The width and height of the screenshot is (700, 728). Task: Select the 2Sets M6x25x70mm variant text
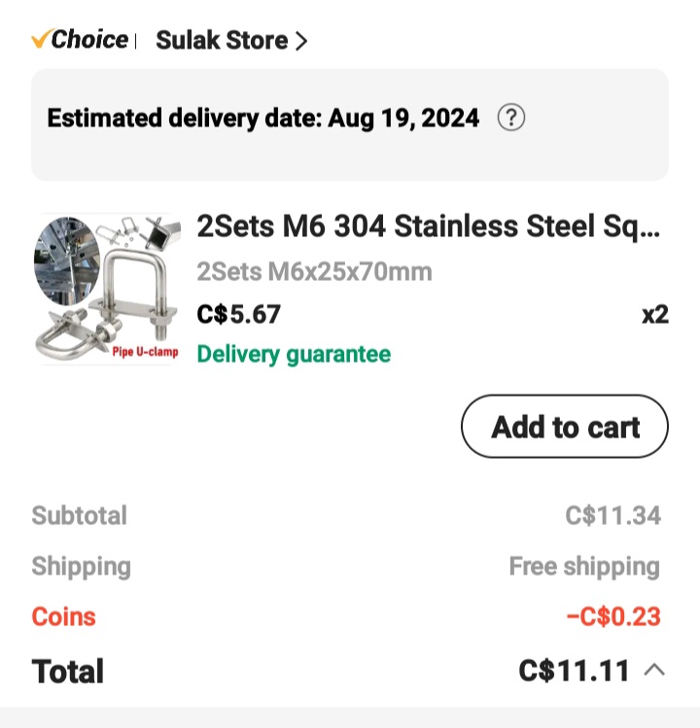[314, 271]
